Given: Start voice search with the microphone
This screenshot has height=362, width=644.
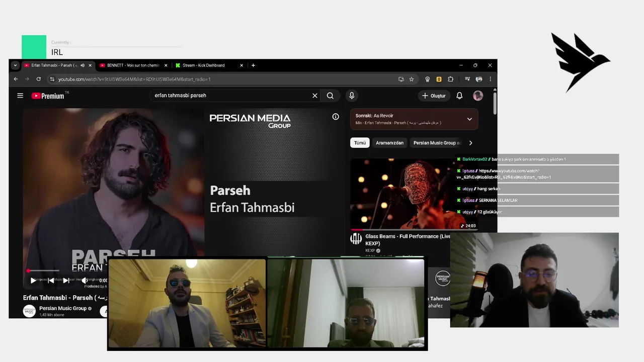Looking at the screenshot, I should [352, 96].
